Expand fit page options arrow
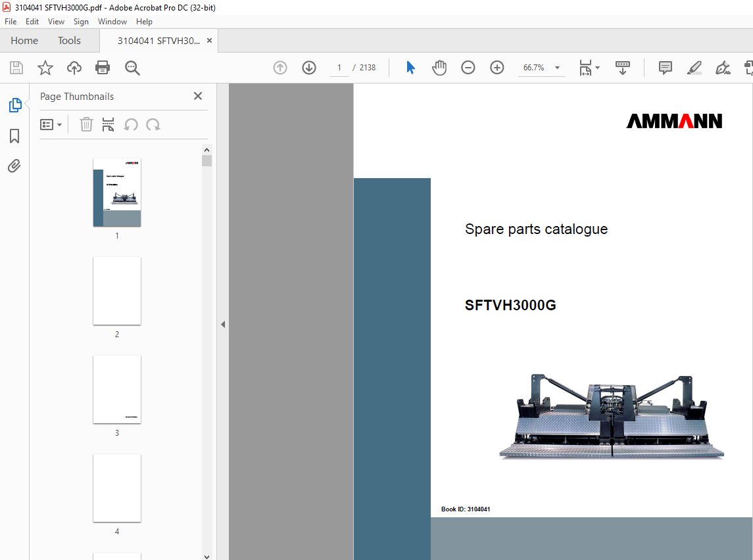The image size is (753, 560). (597, 68)
